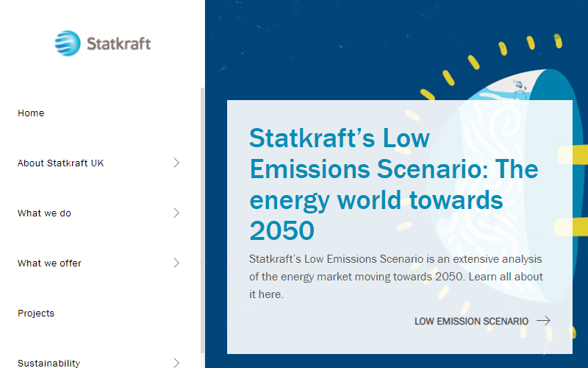Open the Sustainability menu item
The image size is (588, 368).
click(x=49, y=363)
